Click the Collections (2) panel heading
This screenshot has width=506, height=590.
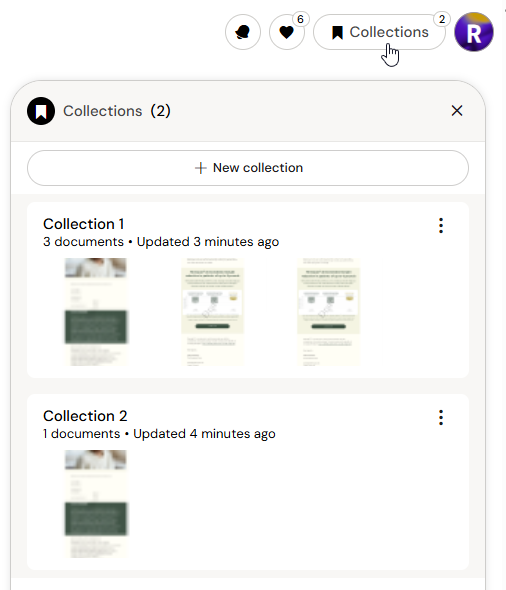click(x=117, y=111)
